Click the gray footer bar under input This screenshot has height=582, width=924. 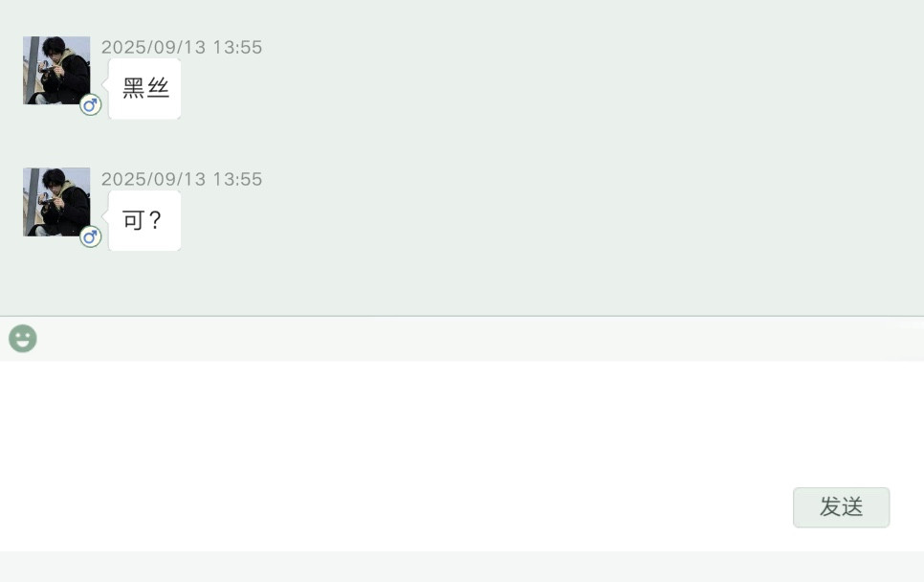click(462, 567)
